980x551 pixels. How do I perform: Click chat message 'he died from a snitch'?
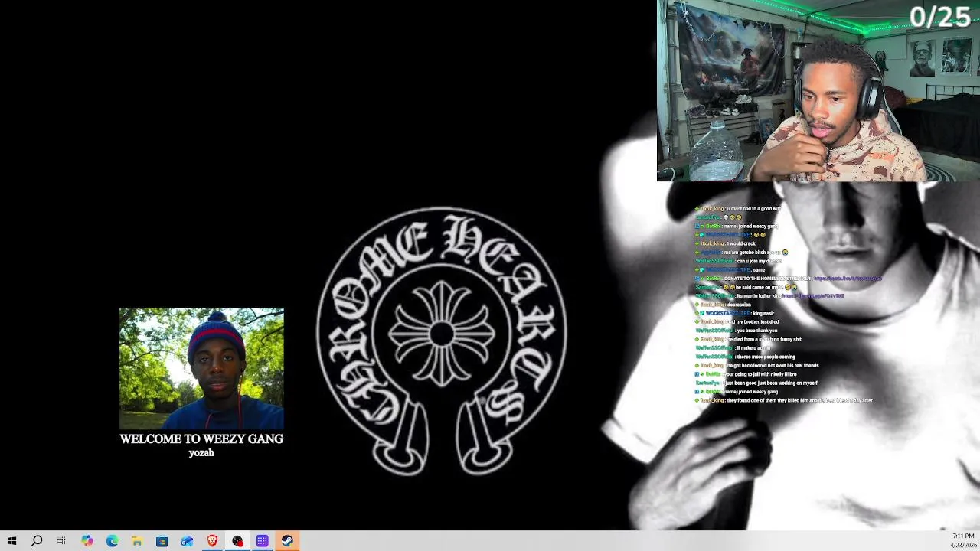point(764,339)
